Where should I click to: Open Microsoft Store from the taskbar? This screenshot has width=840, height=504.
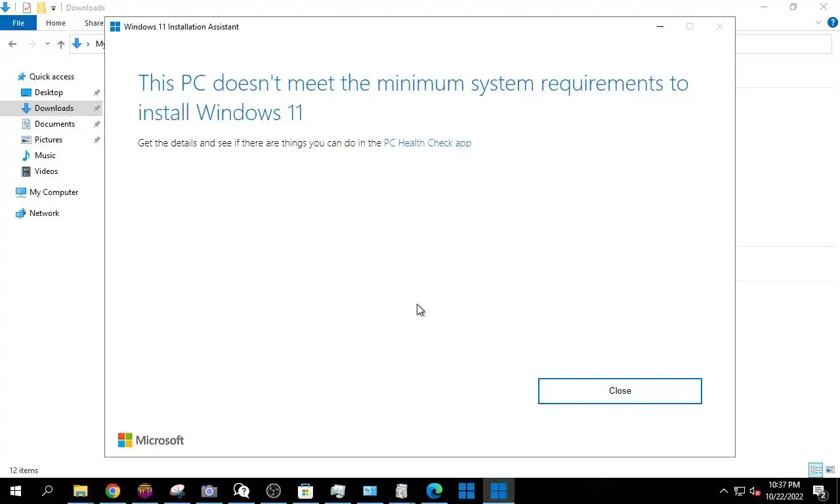click(306, 491)
